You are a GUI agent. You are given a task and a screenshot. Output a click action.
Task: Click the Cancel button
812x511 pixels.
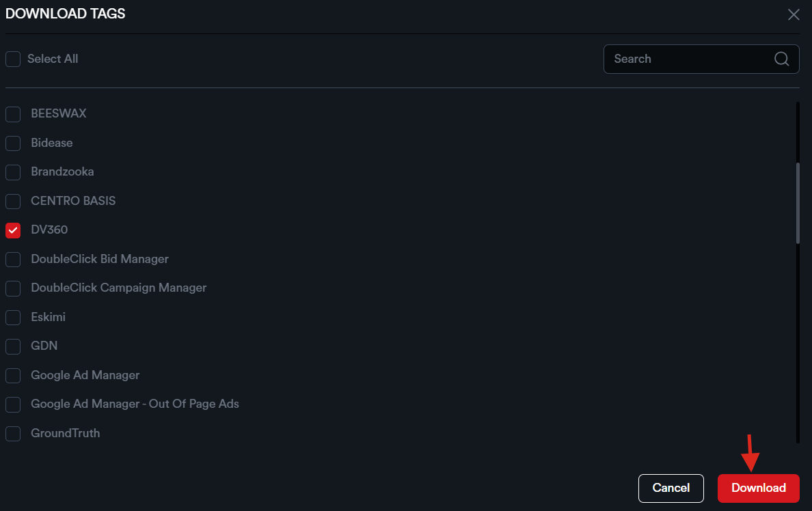(x=671, y=488)
